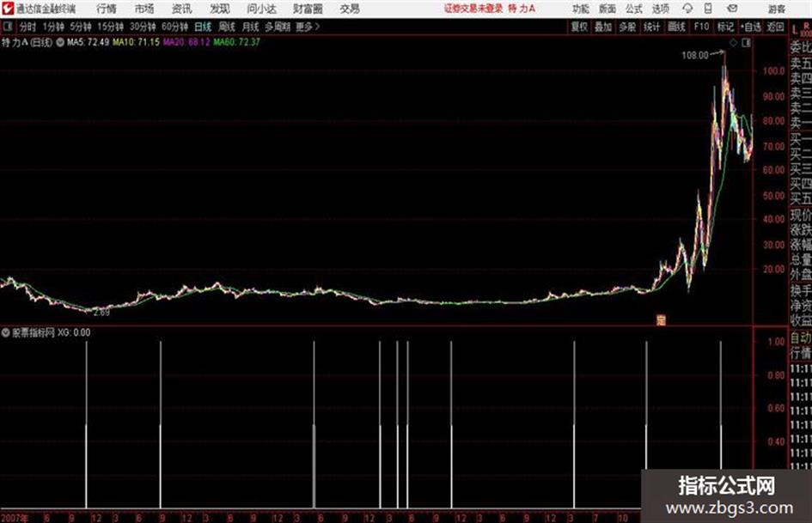Select the 多周期 multi-period tab
Viewport: 812px width, 523px height.
tap(278, 27)
